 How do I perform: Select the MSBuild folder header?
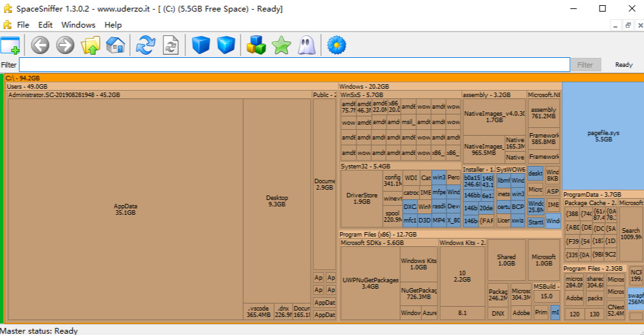click(547, 286)
